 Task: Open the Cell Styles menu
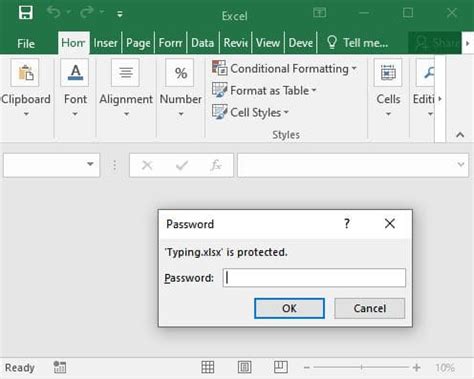250,112
